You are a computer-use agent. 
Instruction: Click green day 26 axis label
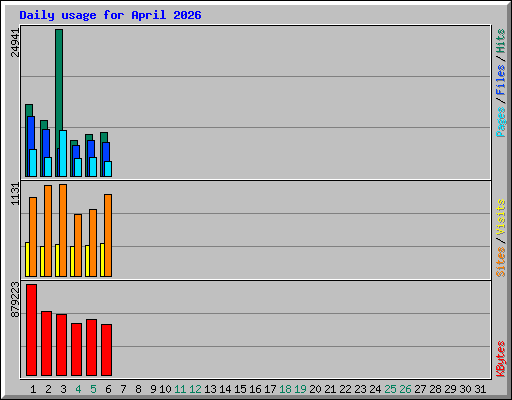point(405,389)
